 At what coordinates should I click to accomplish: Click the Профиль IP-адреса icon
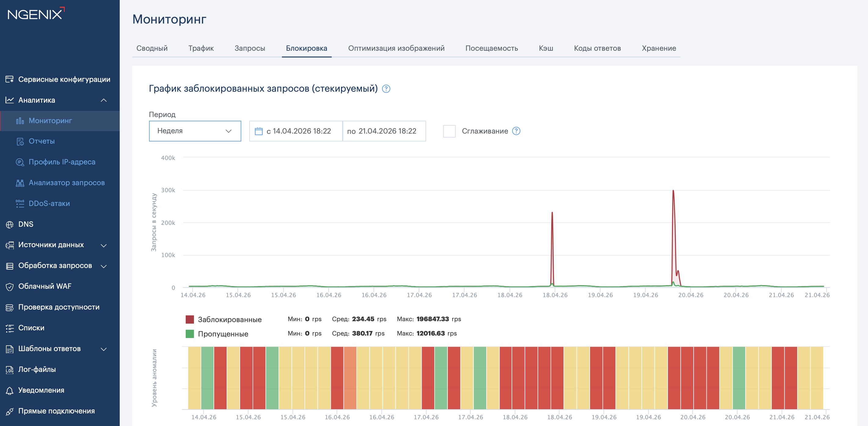(x=20, y=162)
